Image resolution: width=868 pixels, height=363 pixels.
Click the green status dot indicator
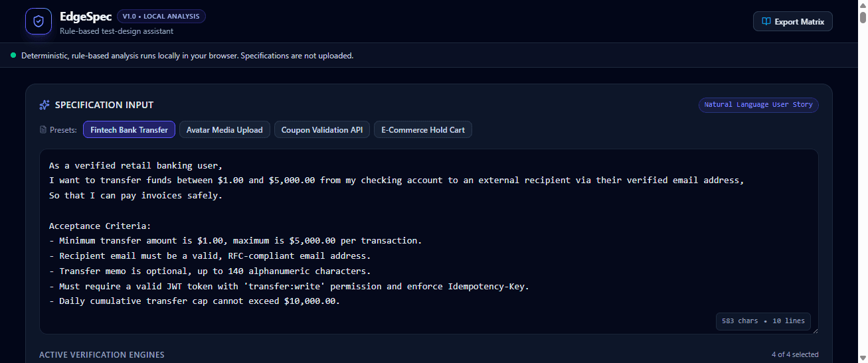[x=13, y=55]
